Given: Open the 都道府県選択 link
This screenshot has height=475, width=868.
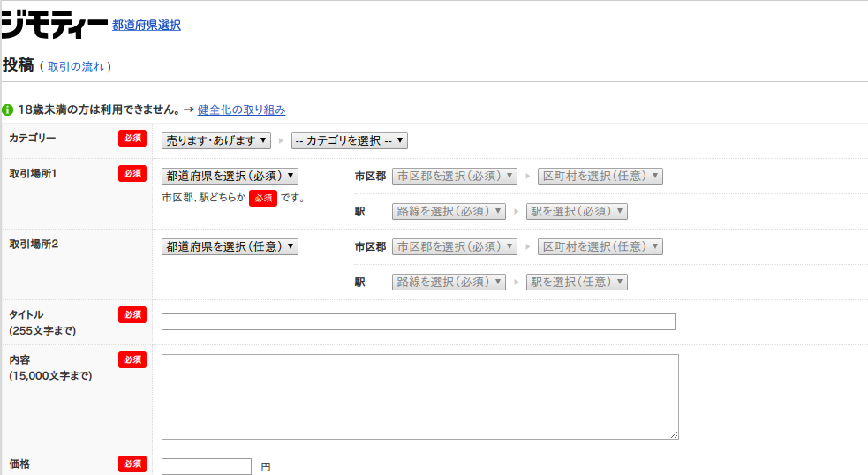Looking at the screenshot, I should coord(146,26).
